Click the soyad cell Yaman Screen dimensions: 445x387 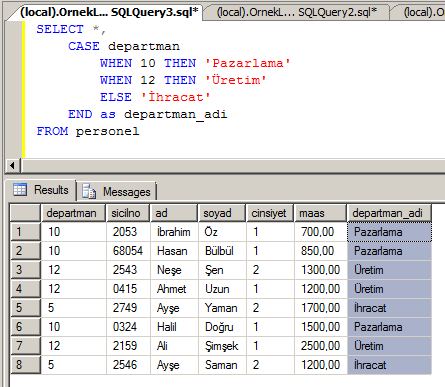[222, 308]
